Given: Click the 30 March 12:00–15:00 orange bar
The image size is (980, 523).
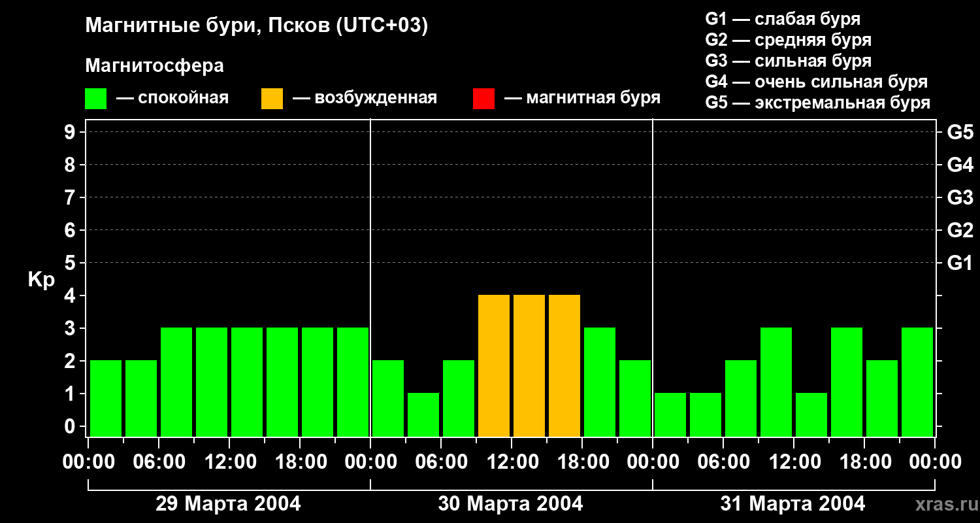Looking at the screenshot, I should click(x=529, y=365).
